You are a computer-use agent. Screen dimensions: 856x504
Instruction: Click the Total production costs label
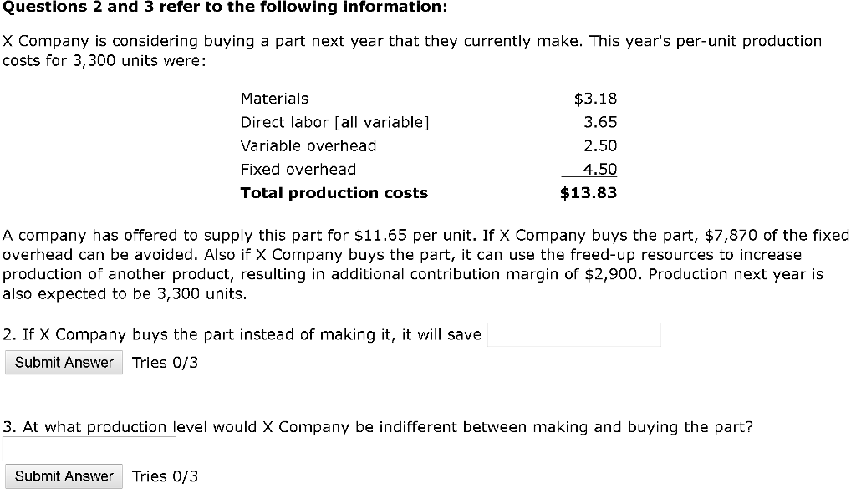pyautogui.click(x=334, y=193)
